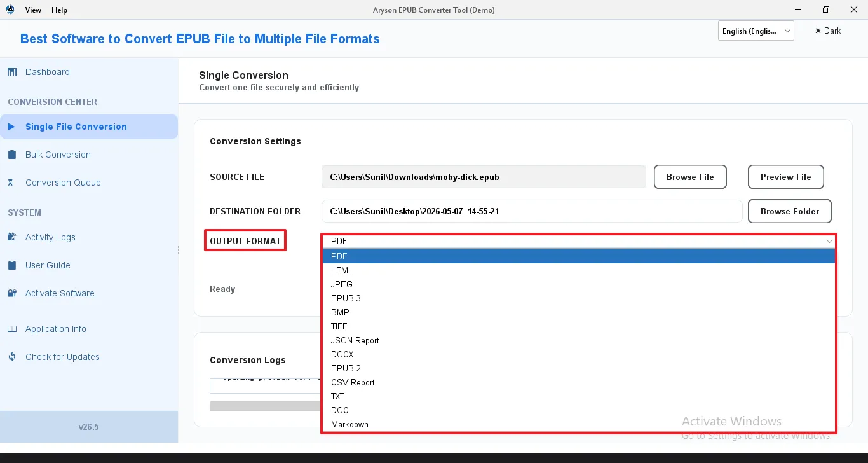Image resolution: width=868 pixels, height=463 pixels.
Task: Pick BMP from the format list
Action: [x=579, y=312]
